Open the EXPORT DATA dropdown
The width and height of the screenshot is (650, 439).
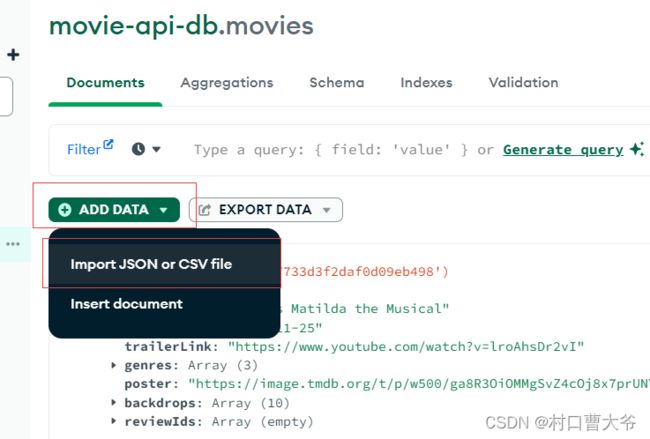266,210
